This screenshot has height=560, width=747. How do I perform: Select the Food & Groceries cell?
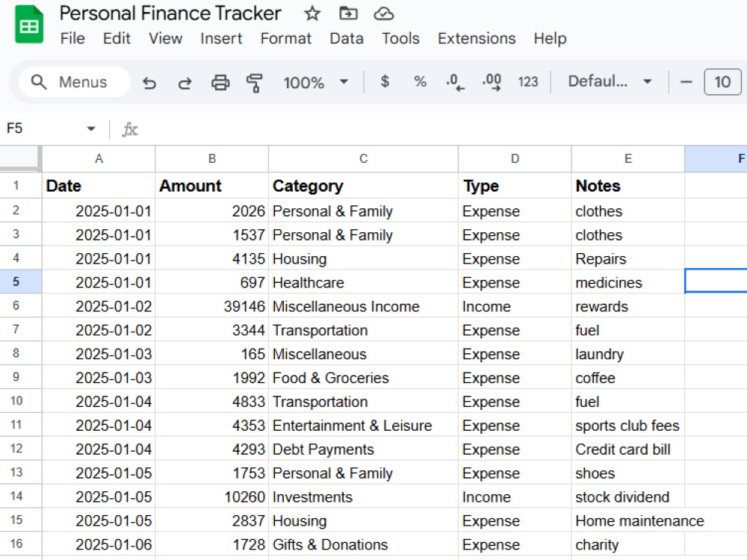[364, 377]
